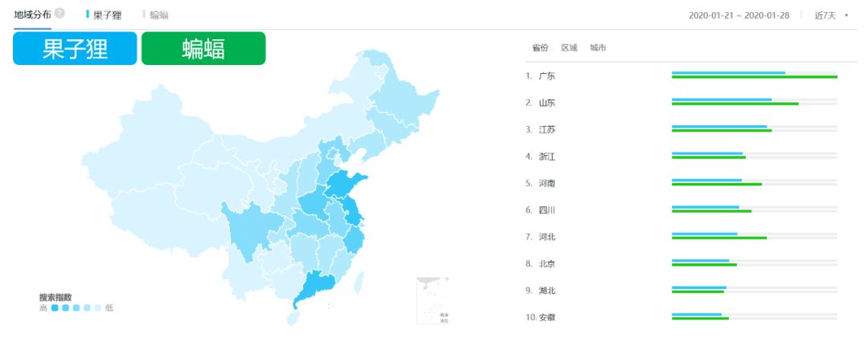This screenshot has width=868, height=346.
Task: Open the South China Sea inset map
Action: [432, 300]
